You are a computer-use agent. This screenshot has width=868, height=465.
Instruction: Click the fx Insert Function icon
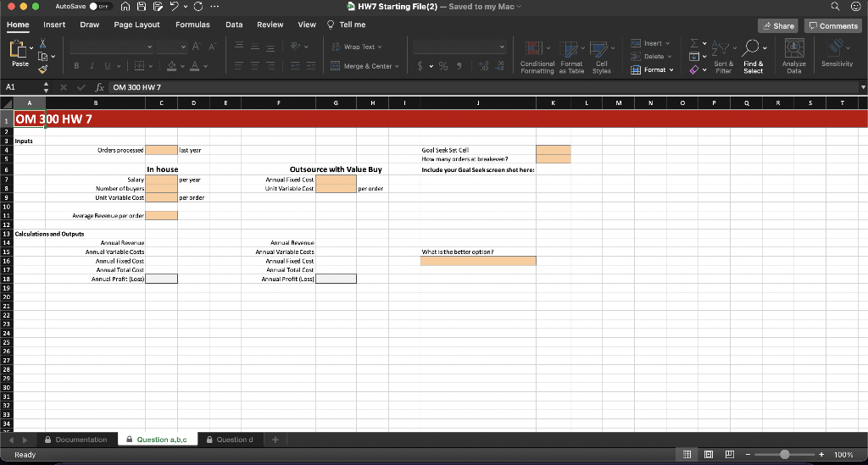pos(100,87)
